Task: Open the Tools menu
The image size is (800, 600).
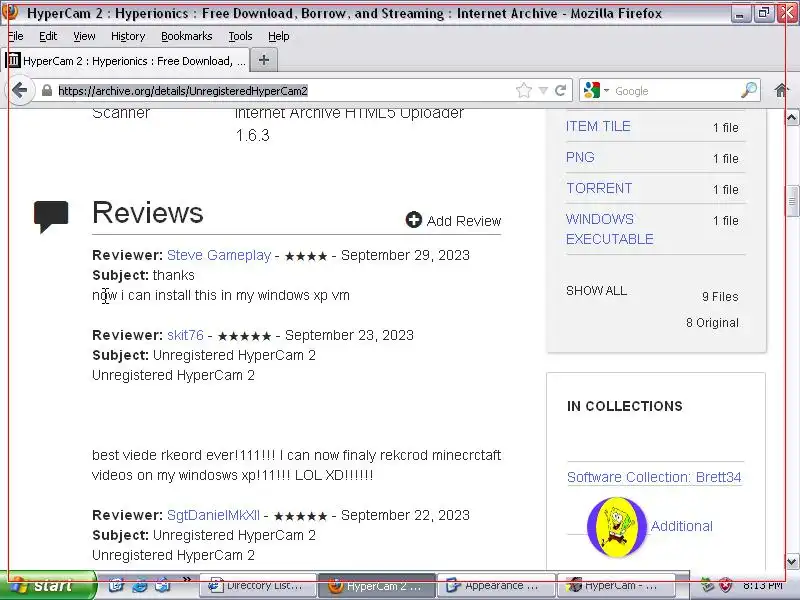Action: tap(240, 36)
